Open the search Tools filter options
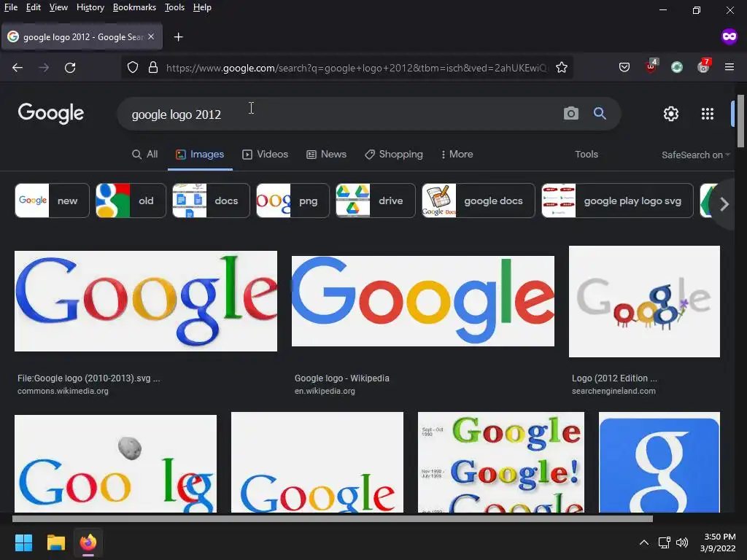 [x=587, y=155]
